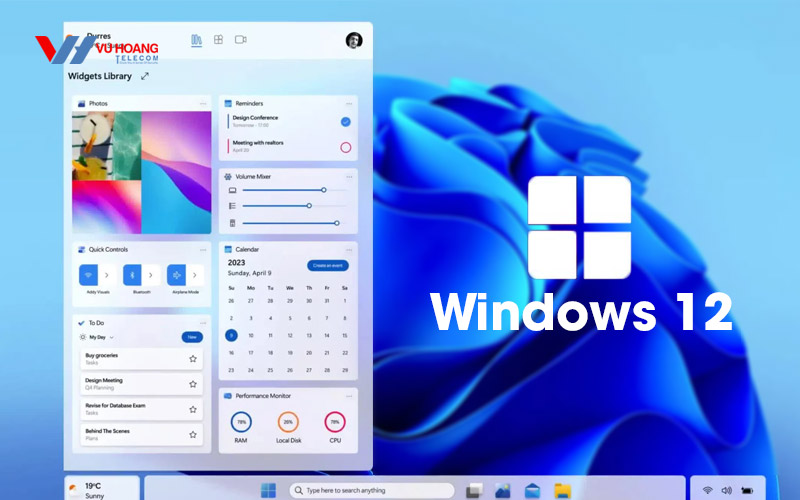This screenshot has height=500, width=800.
Task: Expand Widgets Library with the diagonal arrow icon
Action: coord(145,76)
